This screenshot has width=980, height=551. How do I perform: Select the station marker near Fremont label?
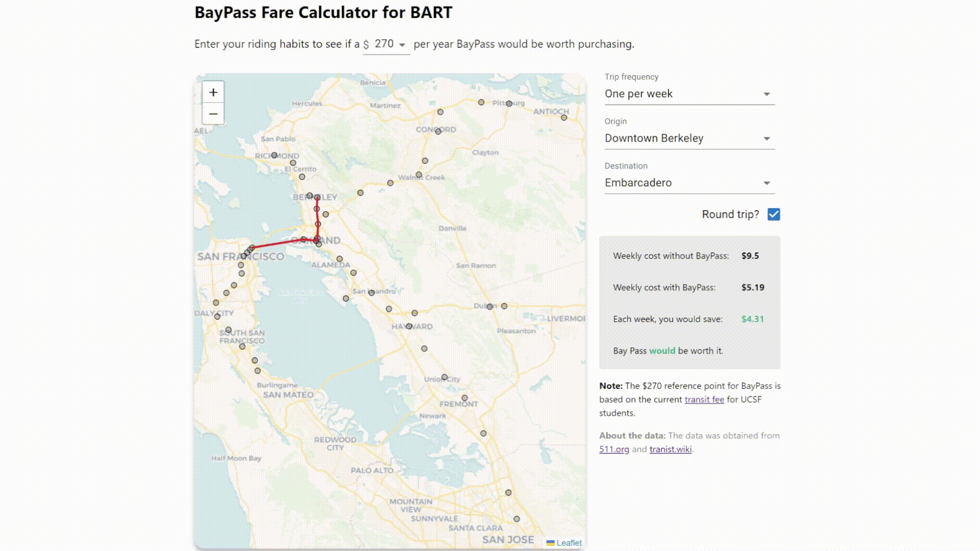click(x=464, y=398)
